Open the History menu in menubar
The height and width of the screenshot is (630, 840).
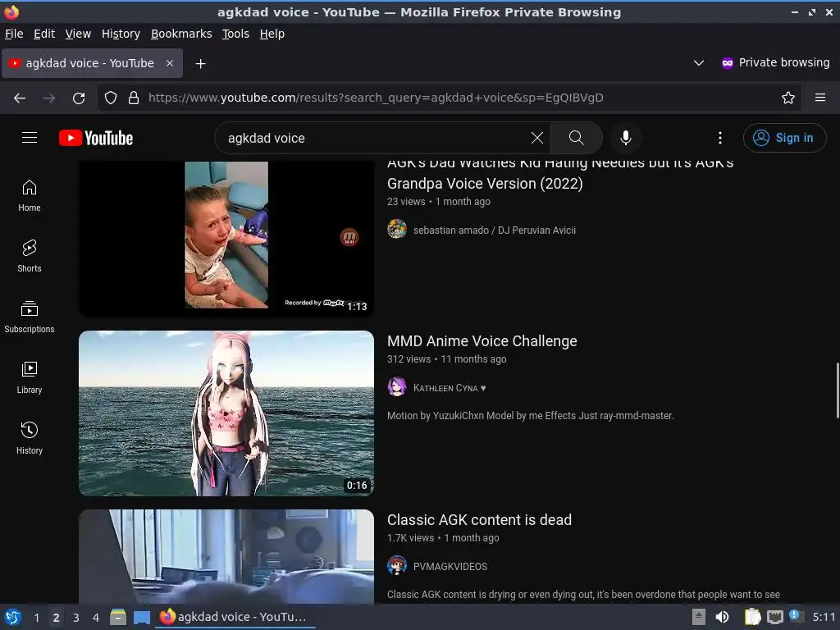click(121, 34)
